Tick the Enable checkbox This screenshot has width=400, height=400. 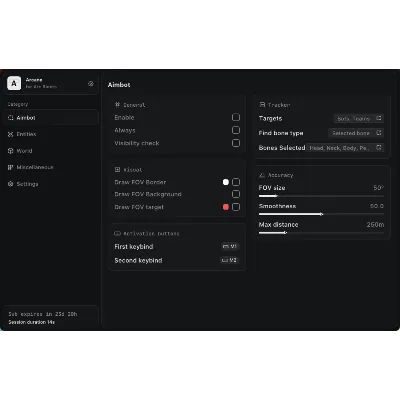236,117
